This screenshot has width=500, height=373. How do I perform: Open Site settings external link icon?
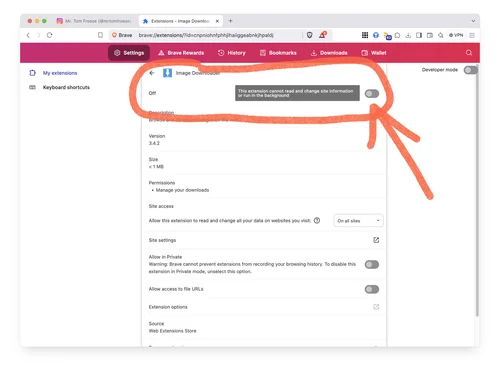[376, 240]
